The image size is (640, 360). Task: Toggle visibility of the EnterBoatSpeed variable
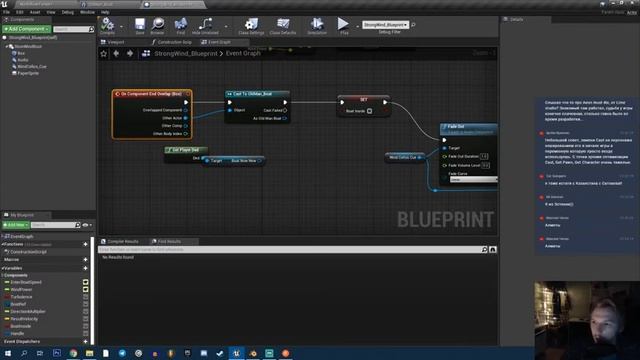pyautogui.click(x=86, y=282)
